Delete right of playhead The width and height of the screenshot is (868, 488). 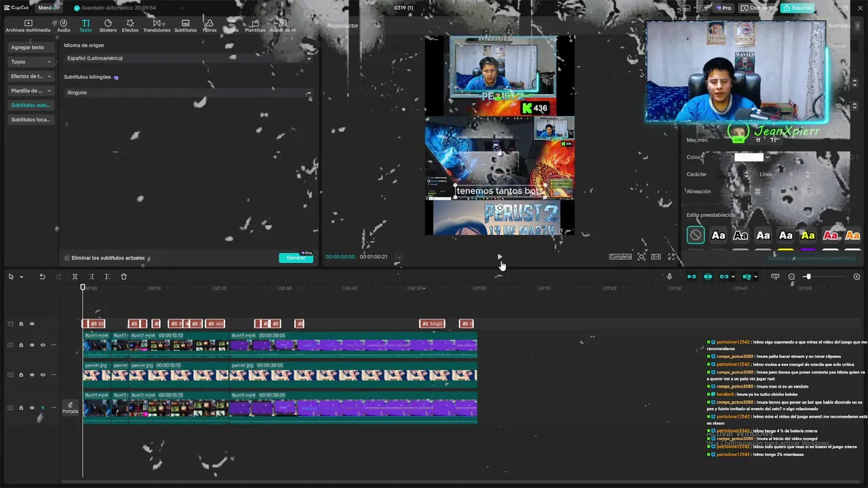click(x=107, y=277)
